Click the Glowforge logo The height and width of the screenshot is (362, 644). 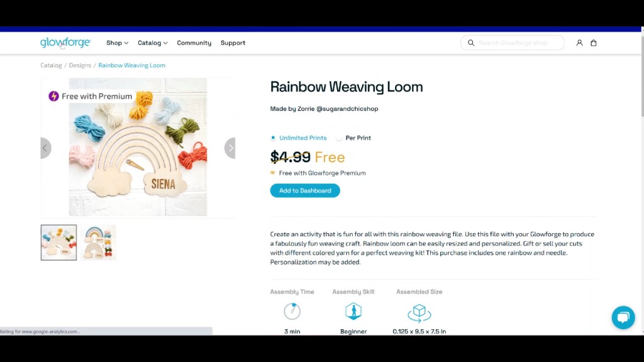(65, 43)
